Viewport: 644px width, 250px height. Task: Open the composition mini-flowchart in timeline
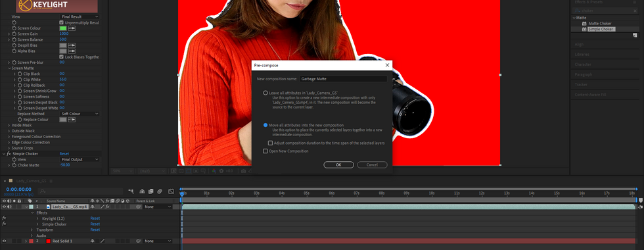pos(131,191)
